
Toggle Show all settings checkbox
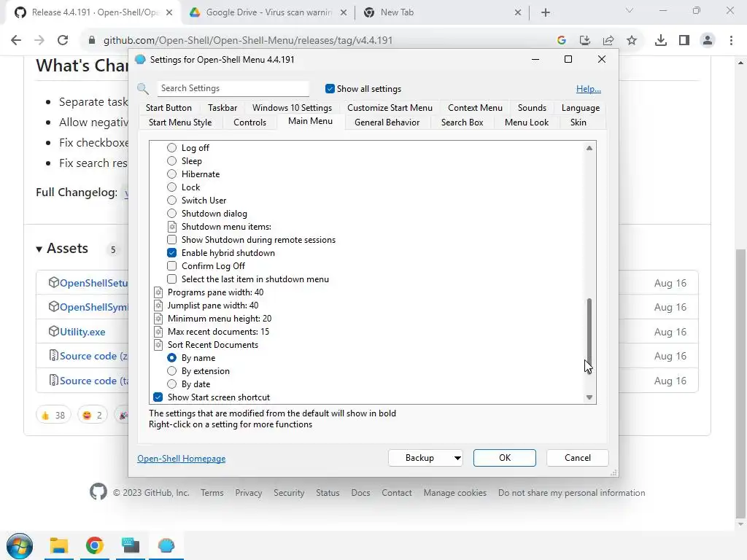point(330,88)
